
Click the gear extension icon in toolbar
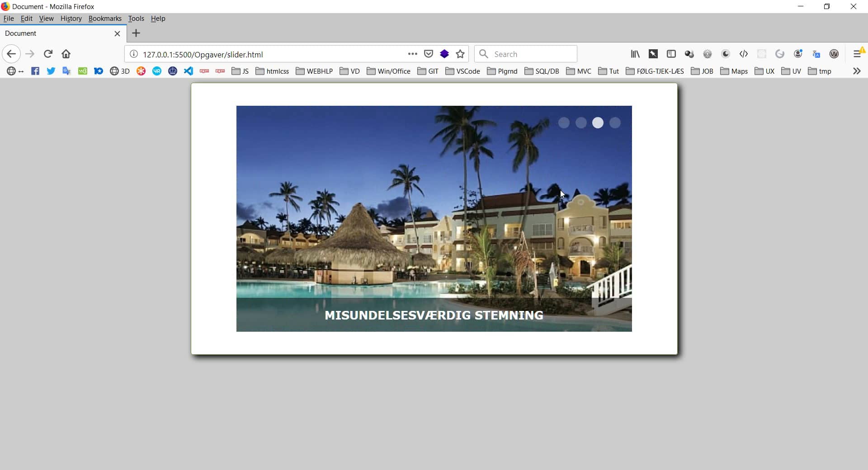click(x=708, y=54)
